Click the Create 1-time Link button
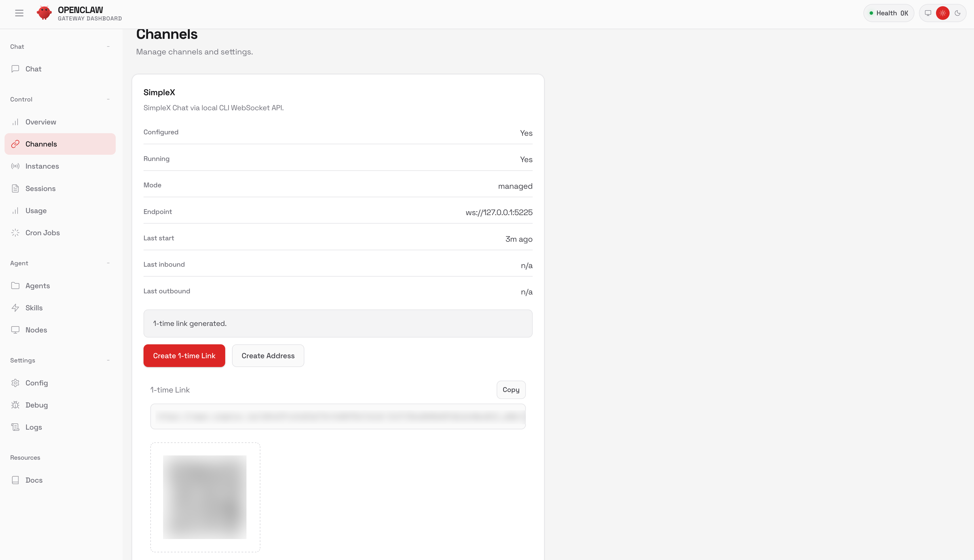 pos(184,355)
